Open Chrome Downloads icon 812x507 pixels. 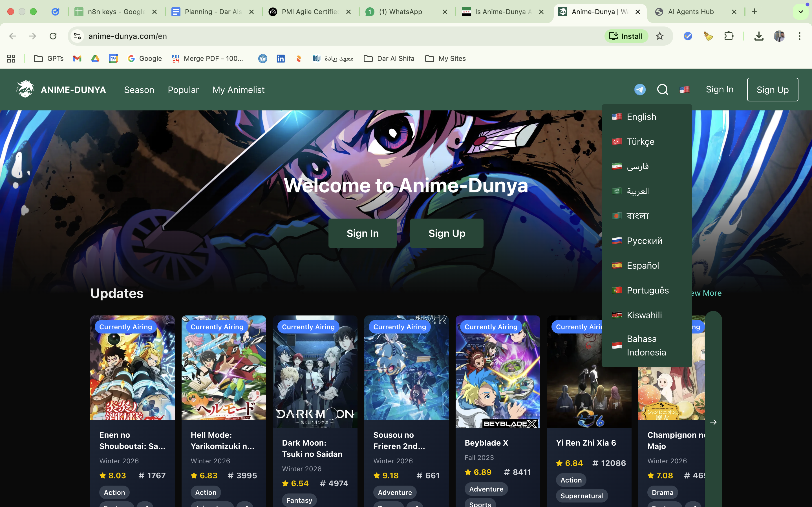coord(759,36)
